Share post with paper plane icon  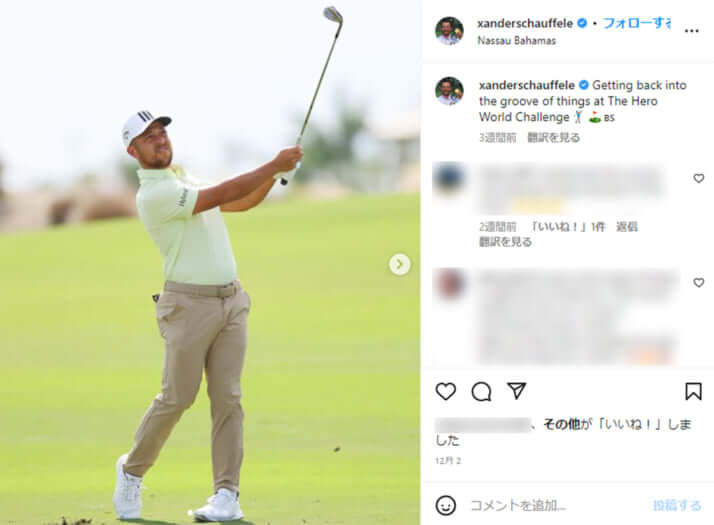click(x=516, y=391)
